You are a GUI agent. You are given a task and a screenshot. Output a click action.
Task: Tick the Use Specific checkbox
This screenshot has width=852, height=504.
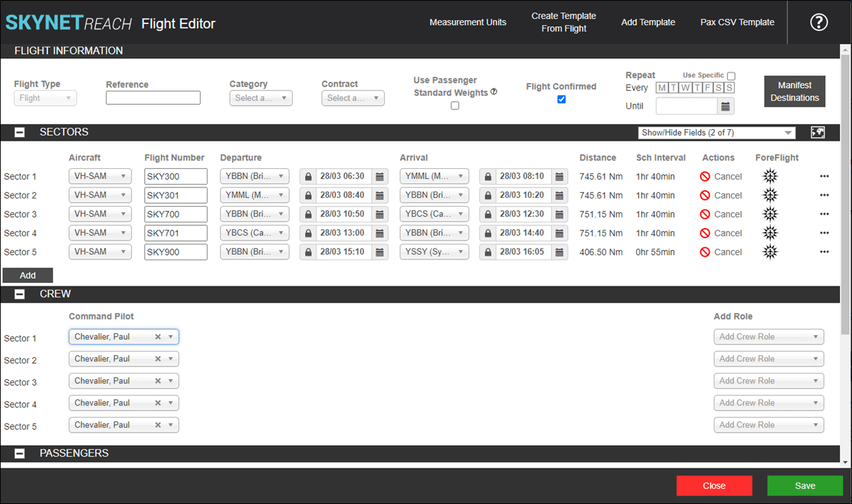pyautogui.click(x=731, y=76)
